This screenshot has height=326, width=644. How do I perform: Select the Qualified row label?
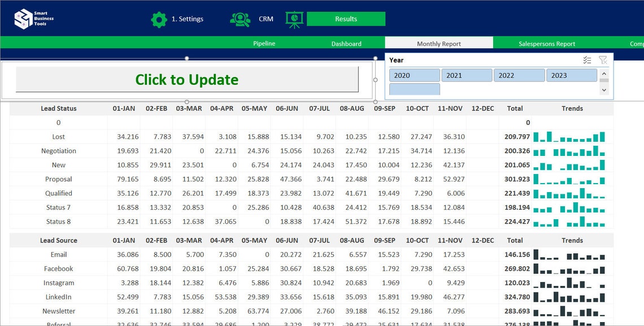(x=58, y=193)
